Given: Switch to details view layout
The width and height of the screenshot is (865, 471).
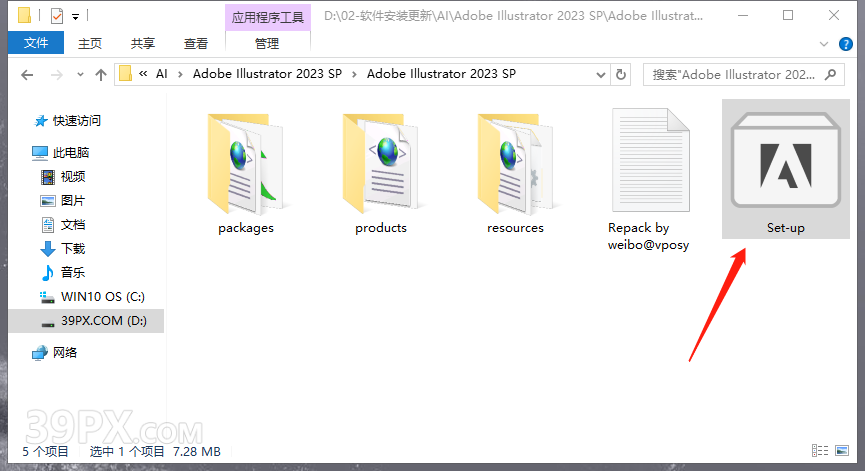Looking at the screenshot, I should click(x=820, y=451).
